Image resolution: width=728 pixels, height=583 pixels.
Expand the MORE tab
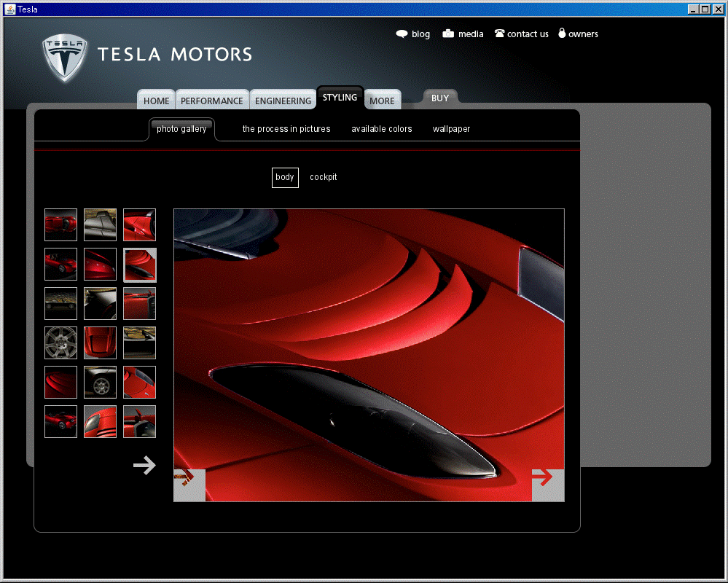pos(381,101)
